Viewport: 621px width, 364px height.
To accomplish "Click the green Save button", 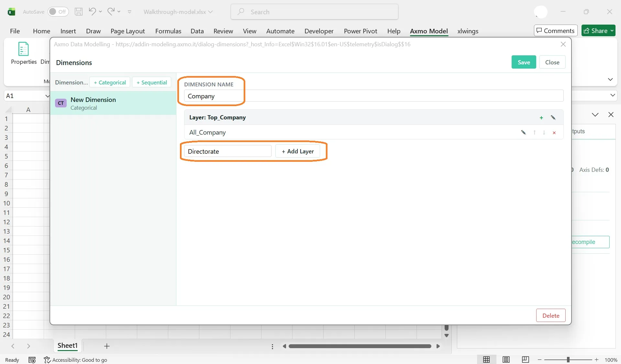I will pos(524,62).
